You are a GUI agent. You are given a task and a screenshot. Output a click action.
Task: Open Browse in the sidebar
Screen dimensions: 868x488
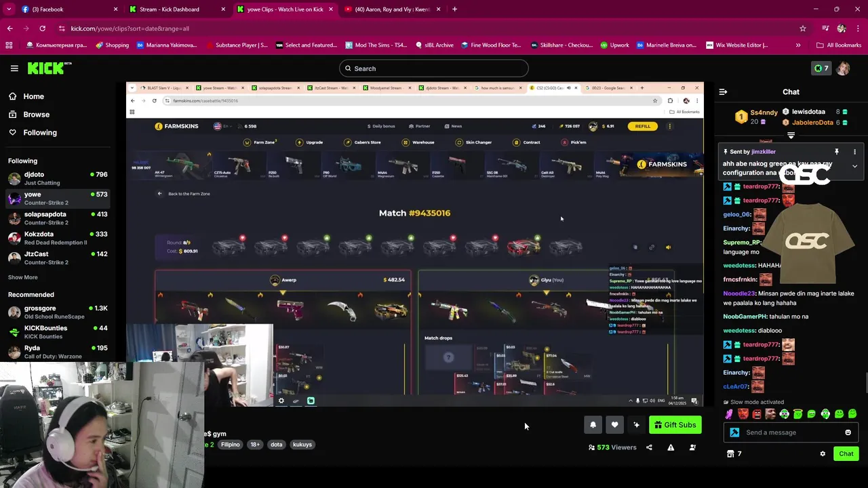tap(29, 115)
